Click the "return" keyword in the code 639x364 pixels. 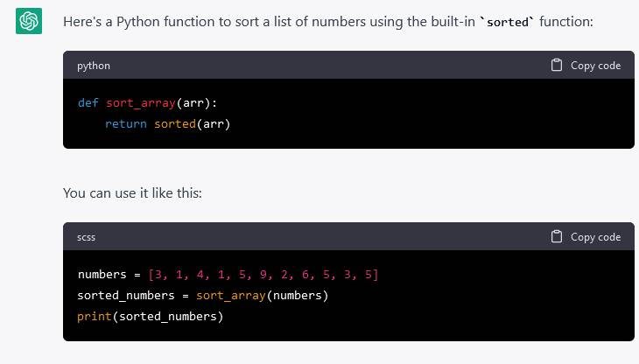point(126,124)
